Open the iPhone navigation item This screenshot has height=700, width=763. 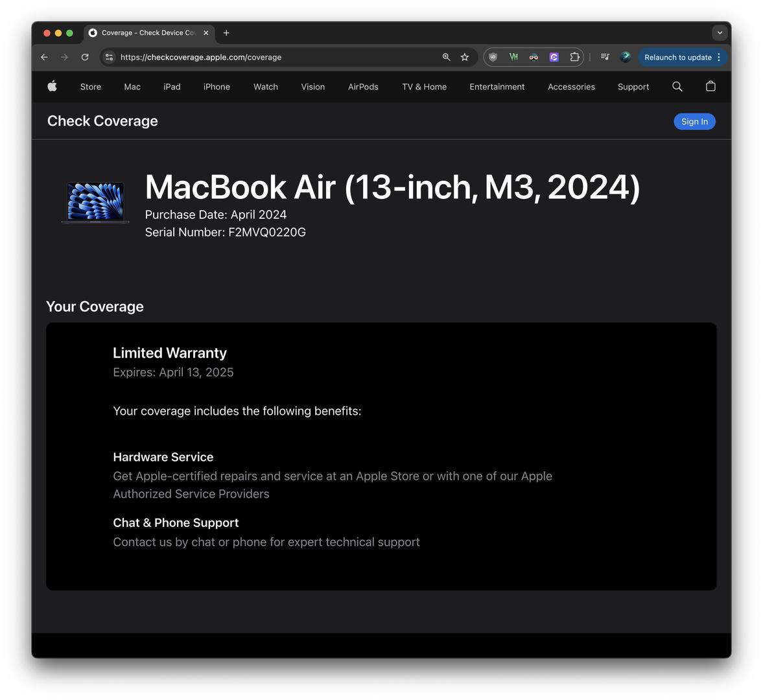pyautogui.click(x=217, y=87)
